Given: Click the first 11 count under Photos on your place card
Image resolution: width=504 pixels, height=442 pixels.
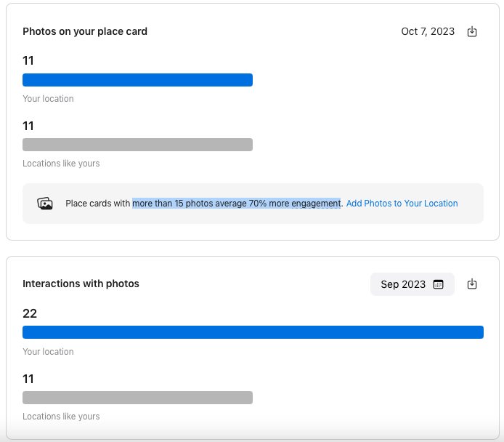Looking at the screenshot, I should 28,60.
